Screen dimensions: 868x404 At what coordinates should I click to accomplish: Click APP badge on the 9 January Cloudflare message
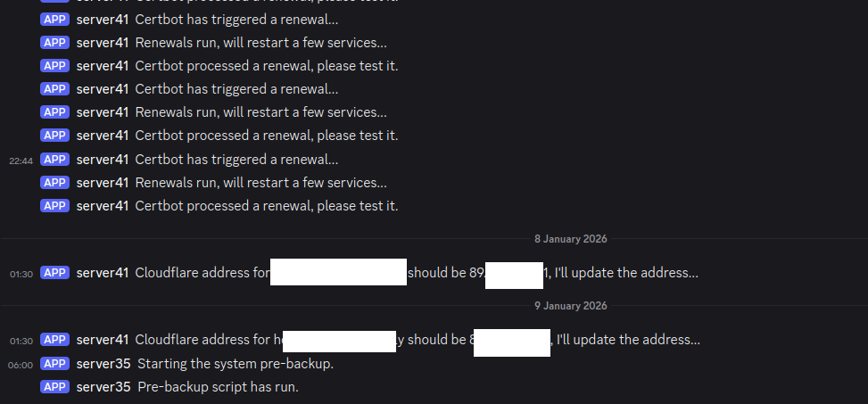click(54, 340)
